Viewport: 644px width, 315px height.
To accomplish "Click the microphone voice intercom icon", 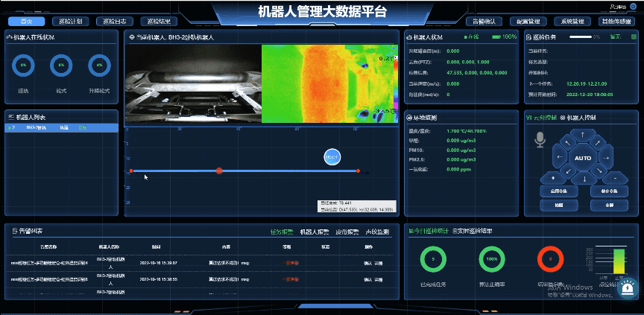I will [540, 140].
